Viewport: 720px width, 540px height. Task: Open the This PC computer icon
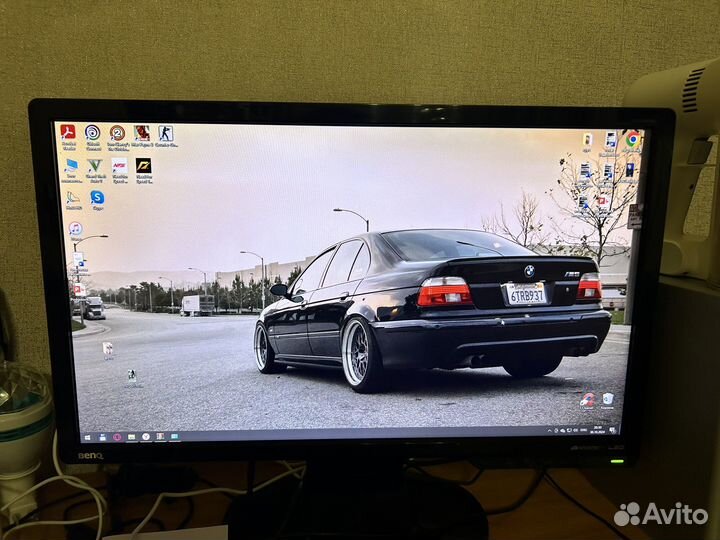[x=71, y=166]
